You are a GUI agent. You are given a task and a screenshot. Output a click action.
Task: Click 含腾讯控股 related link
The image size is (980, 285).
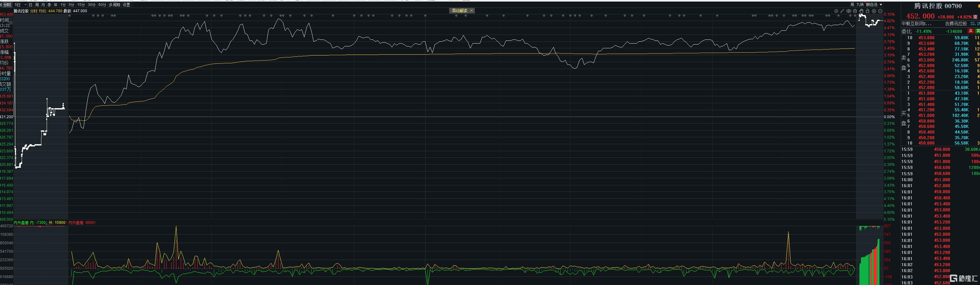tap(956, 24)
